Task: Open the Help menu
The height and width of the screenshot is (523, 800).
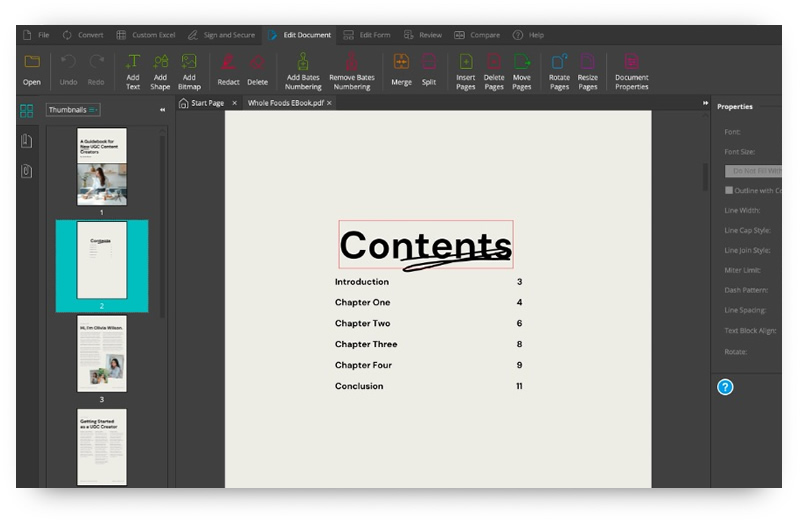Action: 529,35
